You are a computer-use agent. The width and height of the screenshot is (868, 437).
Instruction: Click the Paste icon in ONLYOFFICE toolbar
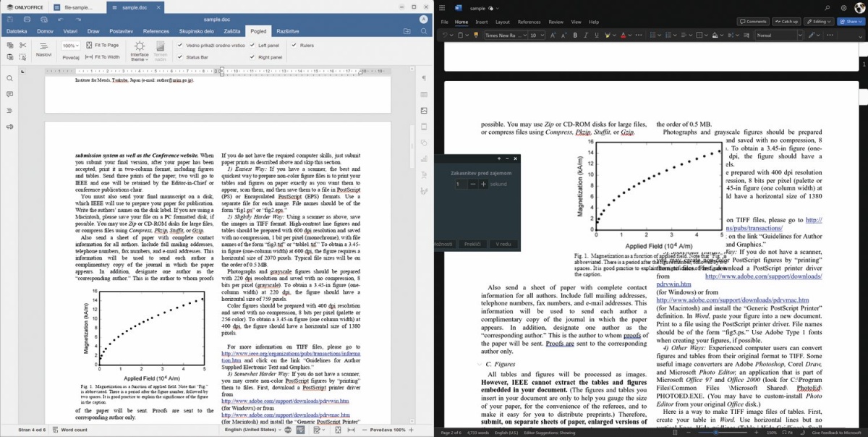point(9,57)
